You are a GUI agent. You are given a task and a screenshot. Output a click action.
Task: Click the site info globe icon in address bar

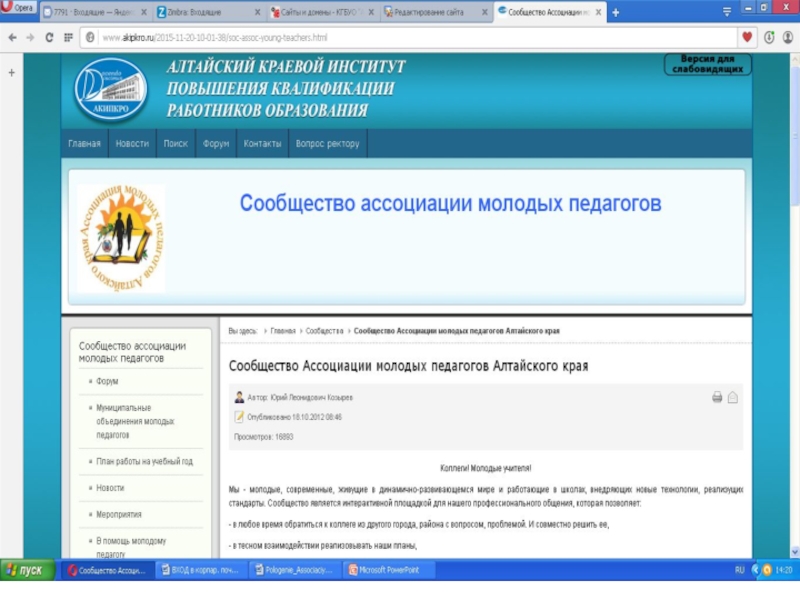tap(90, 37)
